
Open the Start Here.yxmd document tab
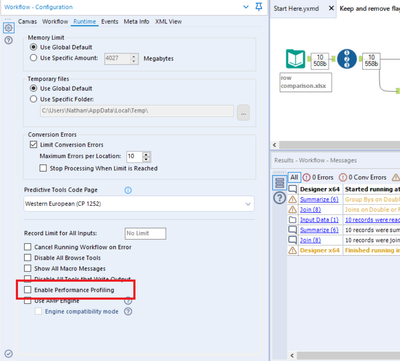296,8
